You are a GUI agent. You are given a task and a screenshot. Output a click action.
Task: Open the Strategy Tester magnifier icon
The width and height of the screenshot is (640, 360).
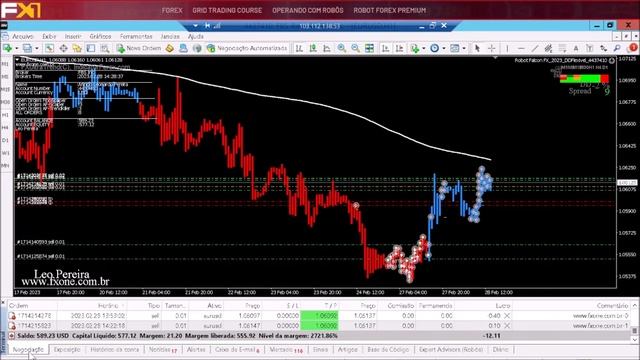[x=105, y=49]
